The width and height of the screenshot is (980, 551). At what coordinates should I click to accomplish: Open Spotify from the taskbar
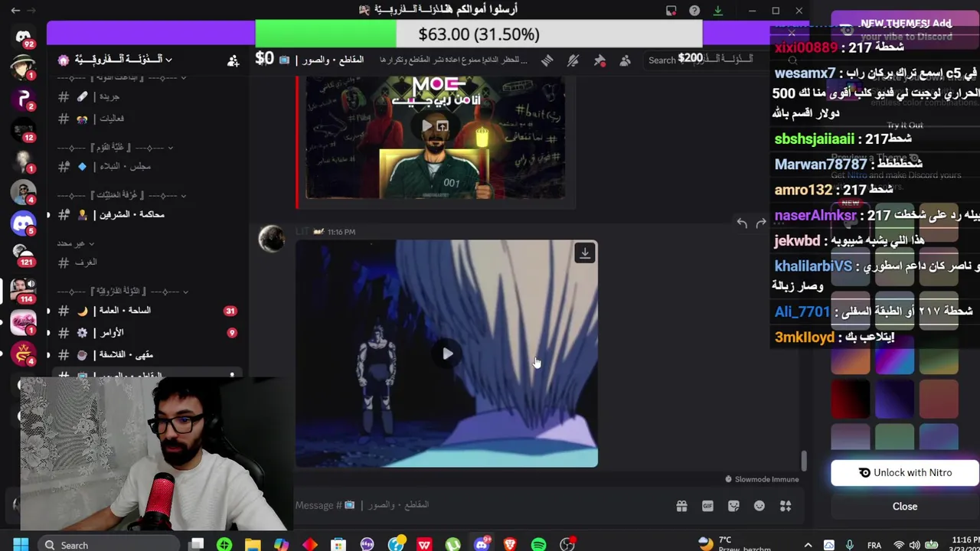click(x=538, y=545)
